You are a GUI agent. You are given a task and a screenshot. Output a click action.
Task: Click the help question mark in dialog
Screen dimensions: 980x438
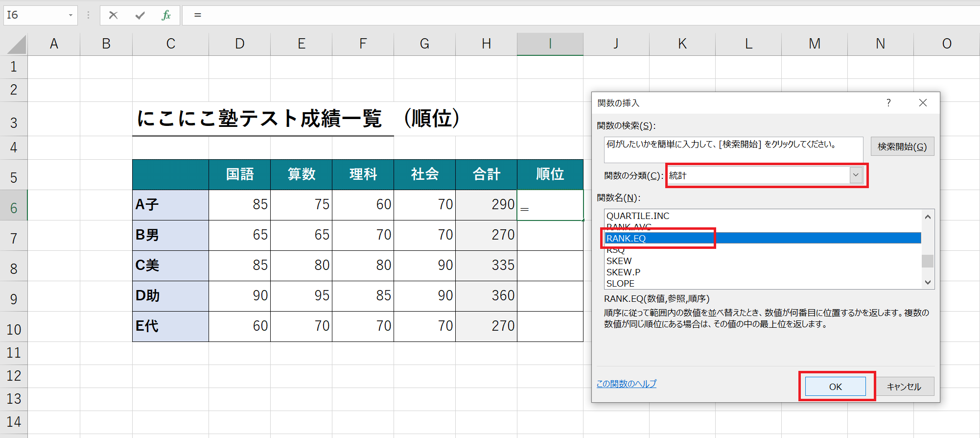(888, 103)
